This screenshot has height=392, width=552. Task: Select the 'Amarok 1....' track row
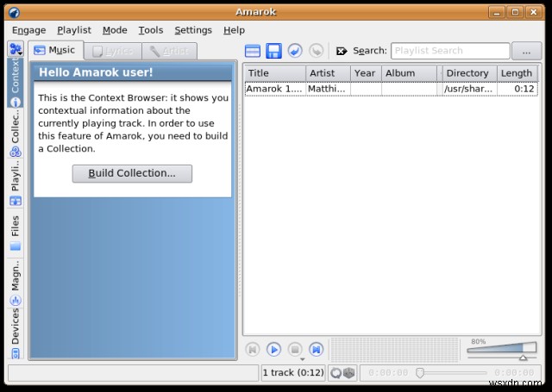click(391, 89)
